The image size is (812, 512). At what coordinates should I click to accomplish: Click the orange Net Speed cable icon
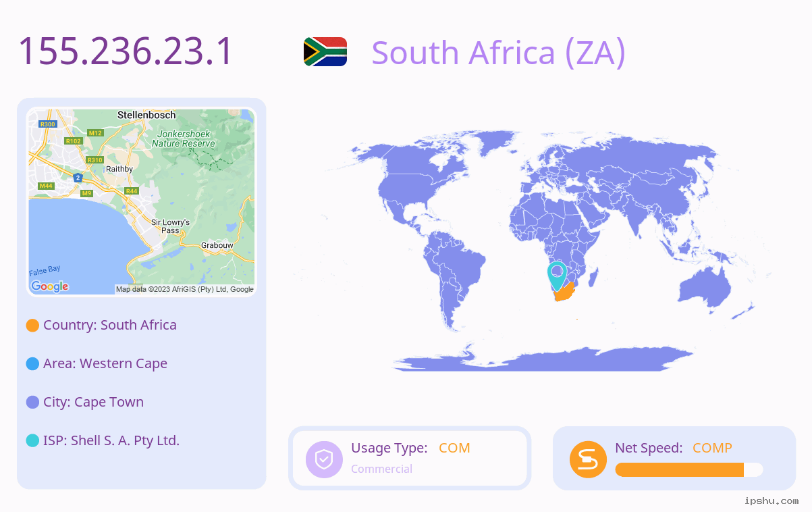(x=588, y=459)
